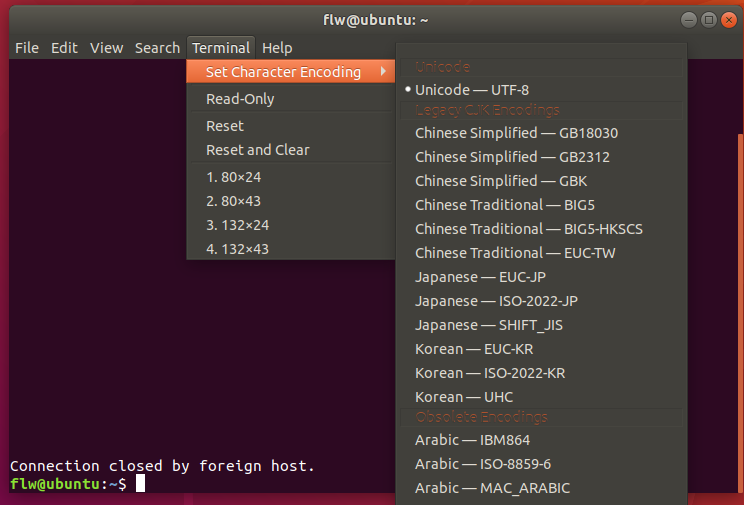This screenshot has width=744, height=505.
Task: Open the Help menu
Action: pyautogui.click(x=277, y=48)
